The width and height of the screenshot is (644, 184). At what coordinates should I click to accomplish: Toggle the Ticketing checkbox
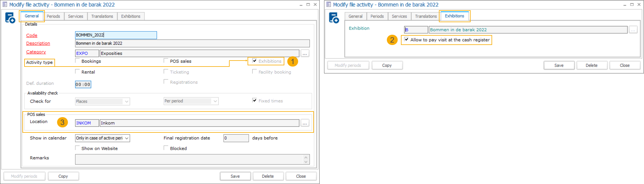166,72
